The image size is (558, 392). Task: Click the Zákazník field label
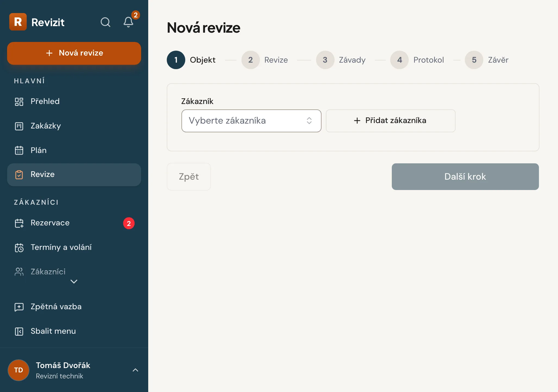pyautogui.click(x=197, y=102)
